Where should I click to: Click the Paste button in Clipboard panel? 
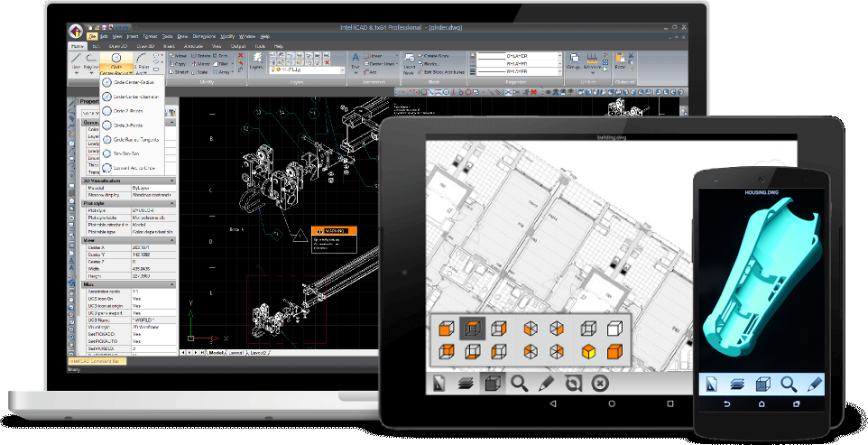[620, 60]
